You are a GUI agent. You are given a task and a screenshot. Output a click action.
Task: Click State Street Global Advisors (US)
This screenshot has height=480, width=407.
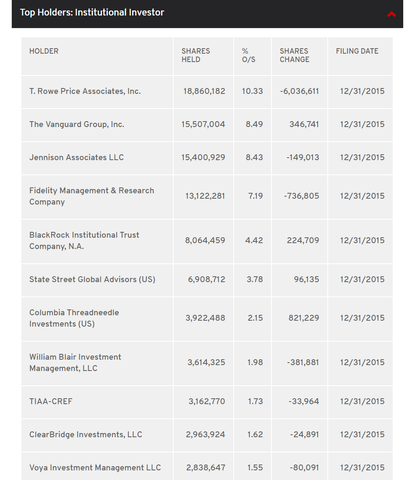pos(92,279)
